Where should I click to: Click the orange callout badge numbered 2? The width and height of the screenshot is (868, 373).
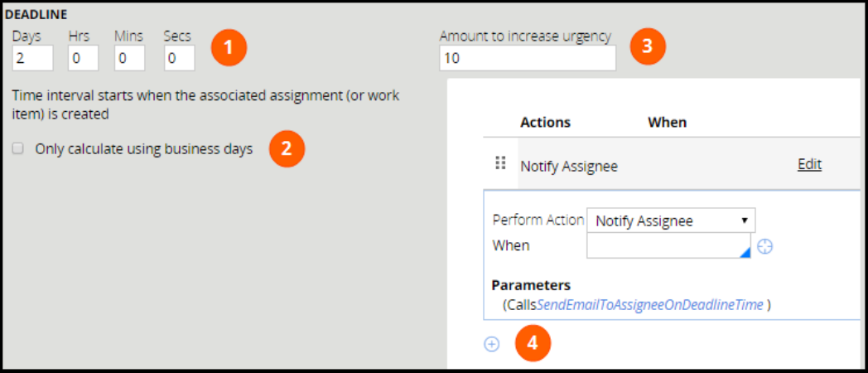(x=287, y=149)
